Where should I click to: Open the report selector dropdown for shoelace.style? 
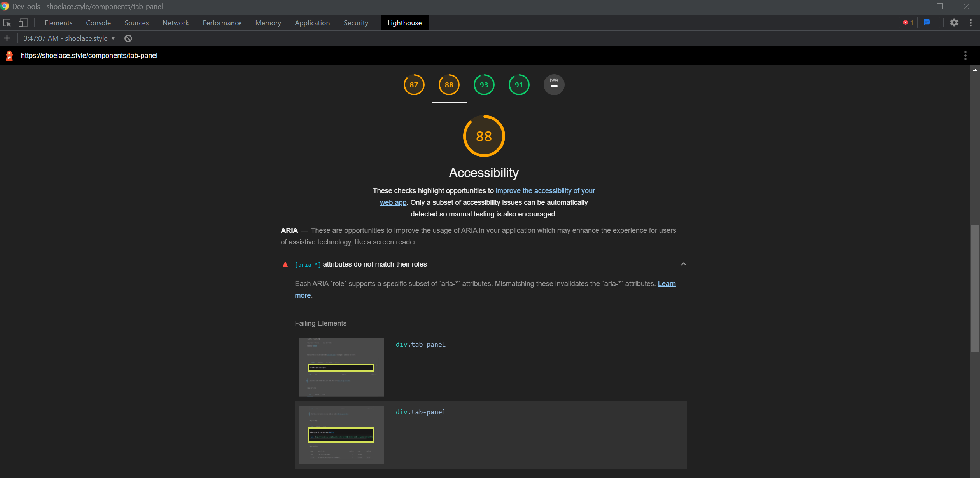coord(69,38)
